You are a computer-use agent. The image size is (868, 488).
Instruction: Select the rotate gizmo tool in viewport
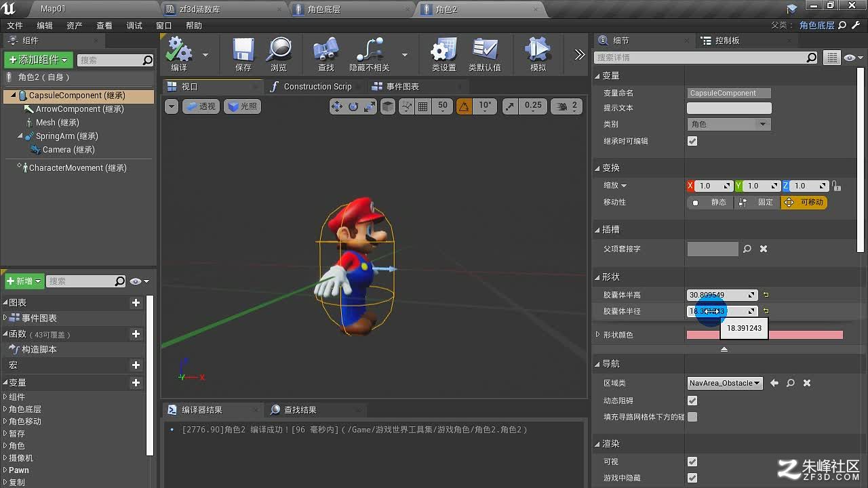(353, 106)
